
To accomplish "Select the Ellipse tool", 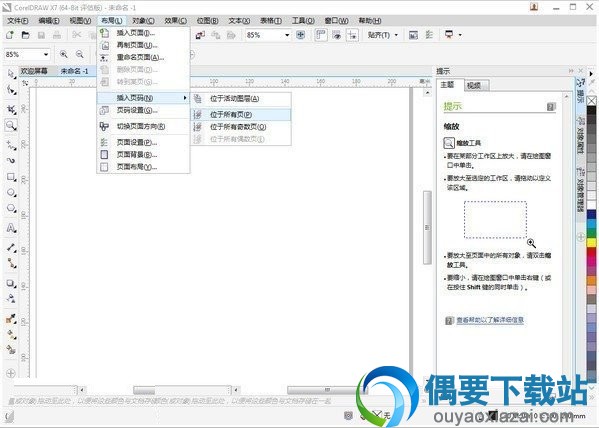I will tap(11, 193).
